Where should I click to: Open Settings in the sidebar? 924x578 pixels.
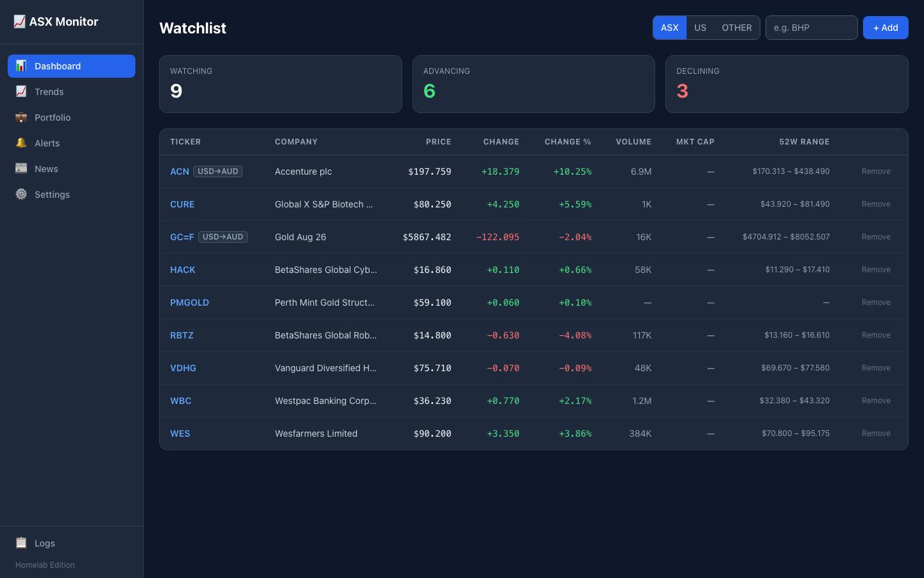click(71, 195)
